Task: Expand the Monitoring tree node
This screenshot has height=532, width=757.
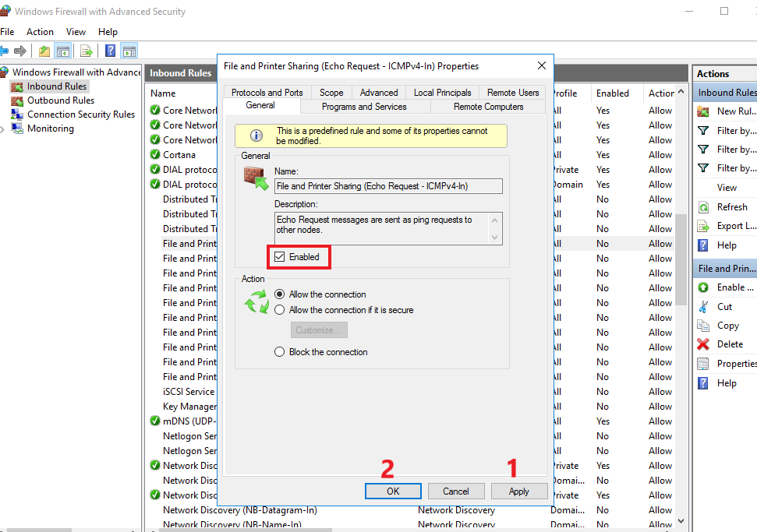Action: pyautogui.click(x=3, y=129)
